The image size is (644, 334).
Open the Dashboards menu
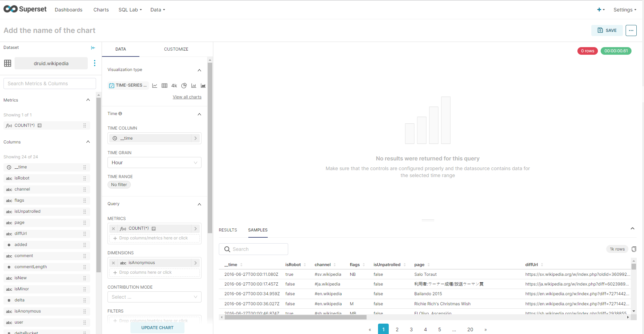(x=69, y=10)
